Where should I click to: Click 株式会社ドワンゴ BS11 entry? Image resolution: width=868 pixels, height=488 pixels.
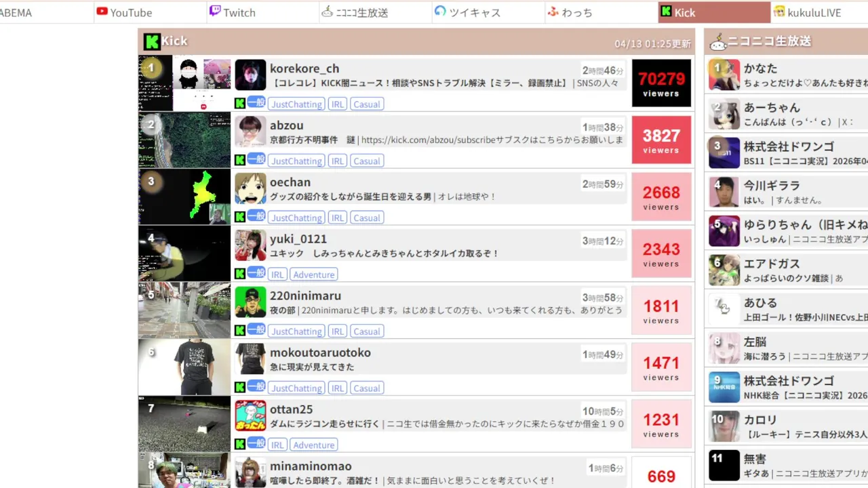(x=787, y=153)
